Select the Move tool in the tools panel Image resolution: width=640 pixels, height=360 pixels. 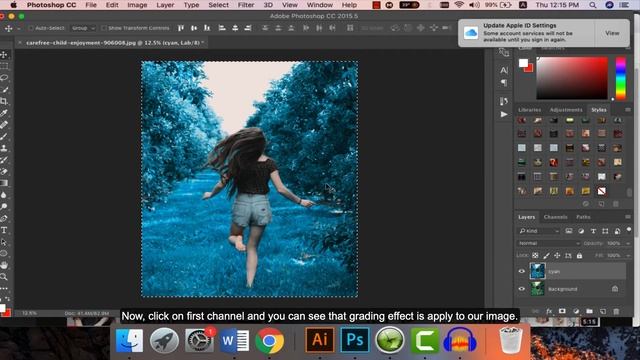(4, 55)
